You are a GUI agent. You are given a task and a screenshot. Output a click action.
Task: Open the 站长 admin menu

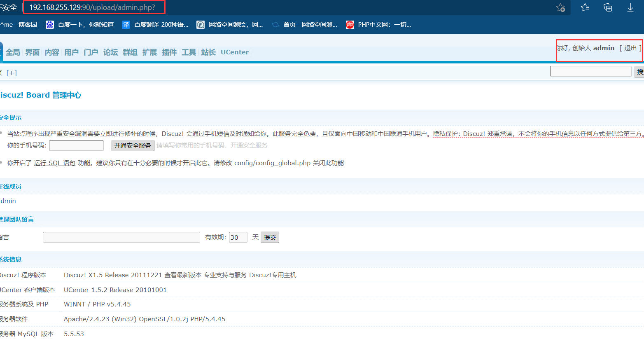(x=208, y=52)
